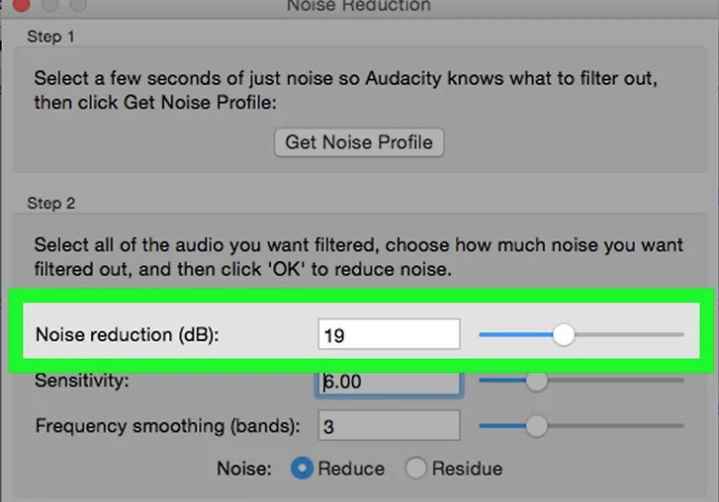Click the Frequency smoothing bands input field

click(x=389, y=426)
